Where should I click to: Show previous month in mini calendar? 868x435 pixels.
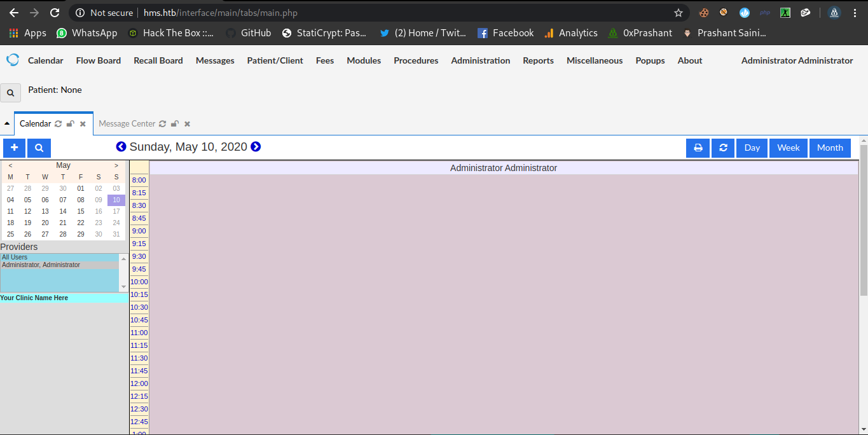click(10, 165)
